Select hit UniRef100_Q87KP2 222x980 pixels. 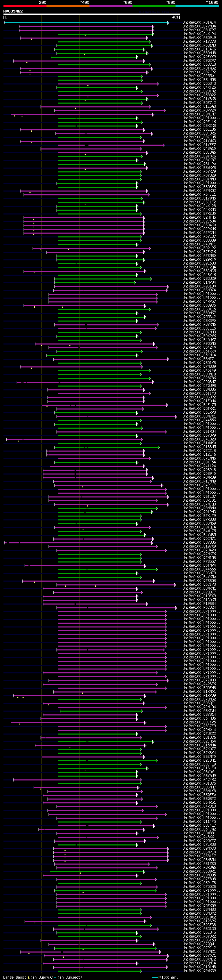pos(199,72)
